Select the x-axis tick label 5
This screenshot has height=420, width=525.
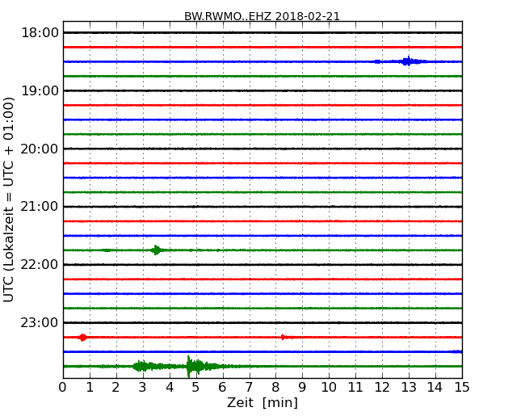(196, 388)
